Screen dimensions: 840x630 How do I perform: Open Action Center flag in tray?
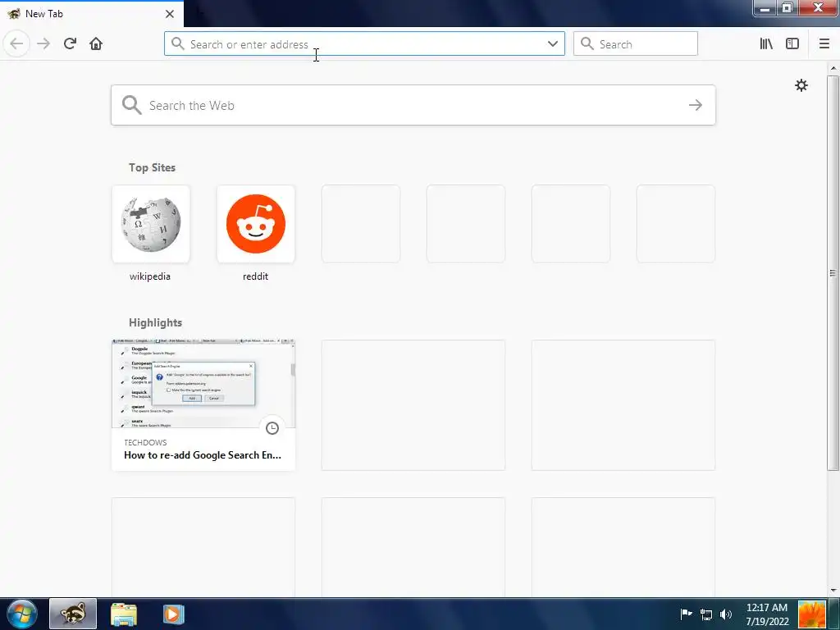tap(686, 614)
